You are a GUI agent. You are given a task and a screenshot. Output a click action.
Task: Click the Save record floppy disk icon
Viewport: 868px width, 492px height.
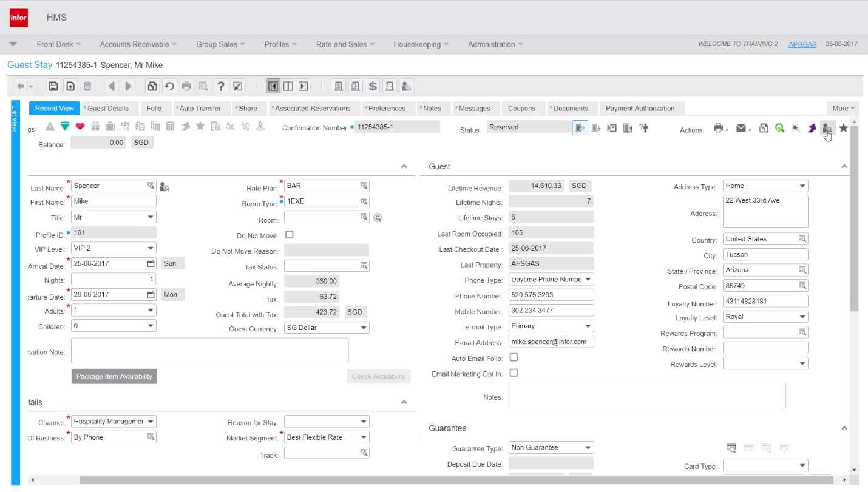coord(53,86)
